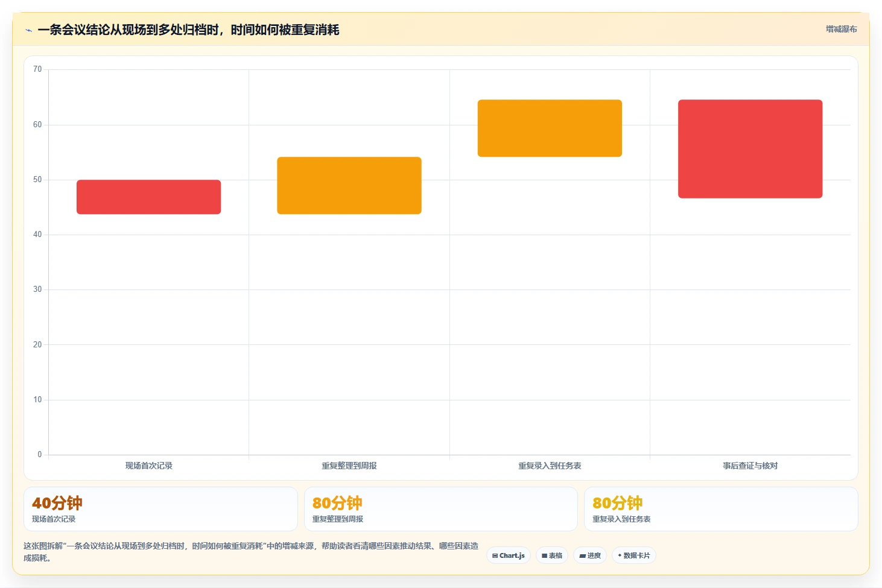Click the y-axis value 20

coord(37,345)
